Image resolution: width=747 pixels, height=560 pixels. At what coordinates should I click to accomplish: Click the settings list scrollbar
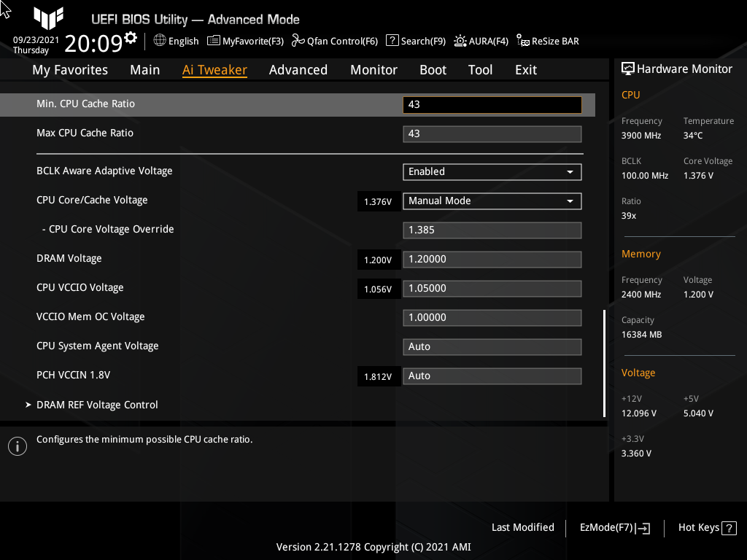point(604,363)
